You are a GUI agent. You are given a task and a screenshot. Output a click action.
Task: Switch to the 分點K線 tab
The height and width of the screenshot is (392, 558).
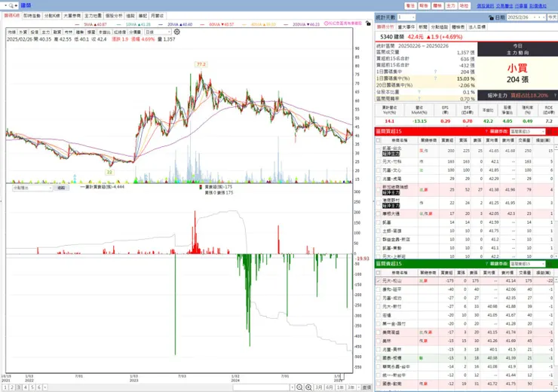click(52, 16)
